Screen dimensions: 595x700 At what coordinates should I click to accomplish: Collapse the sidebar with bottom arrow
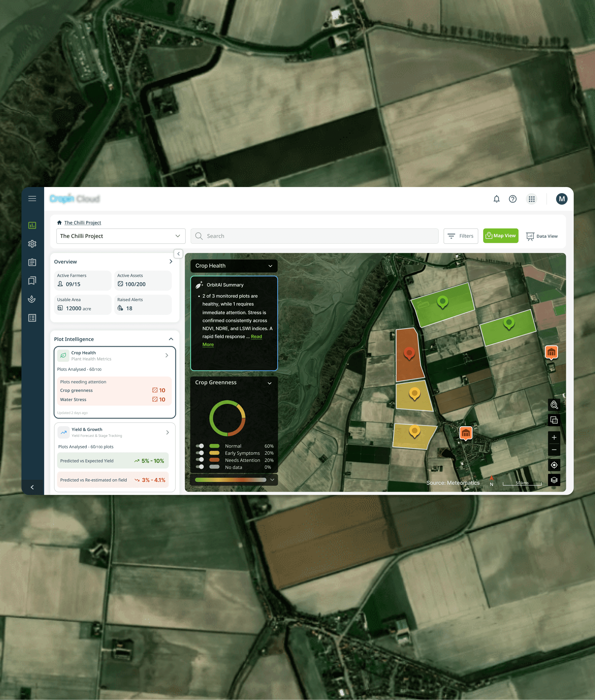pos(33,487)
